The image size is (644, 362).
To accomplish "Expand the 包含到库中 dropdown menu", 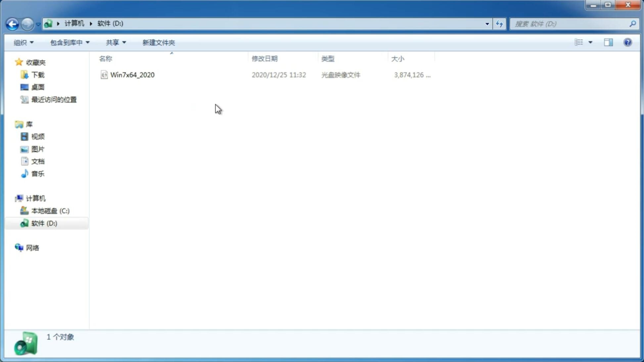I will click(69, 42).
